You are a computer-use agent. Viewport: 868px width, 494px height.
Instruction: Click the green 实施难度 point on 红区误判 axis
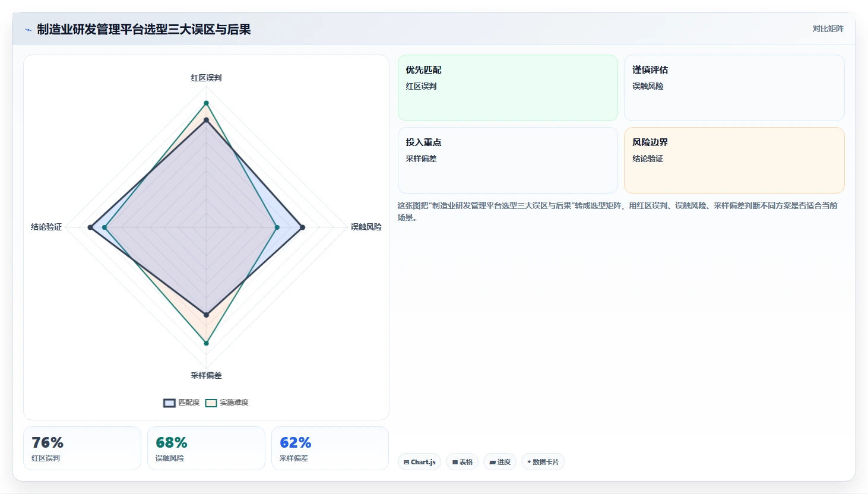tap(207, 103)
